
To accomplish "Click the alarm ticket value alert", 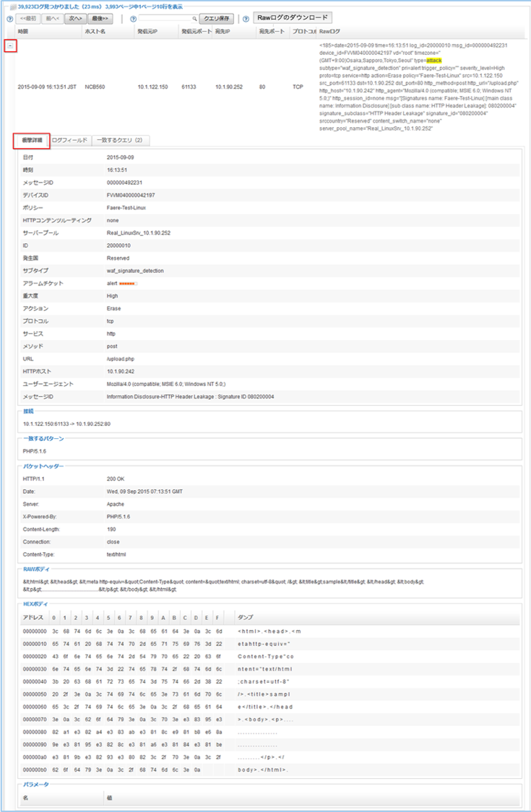I will click(x=112, y=283).
